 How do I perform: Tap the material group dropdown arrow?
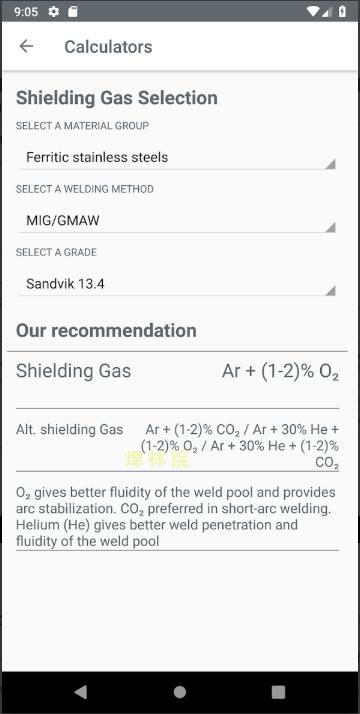pos(330,164)
